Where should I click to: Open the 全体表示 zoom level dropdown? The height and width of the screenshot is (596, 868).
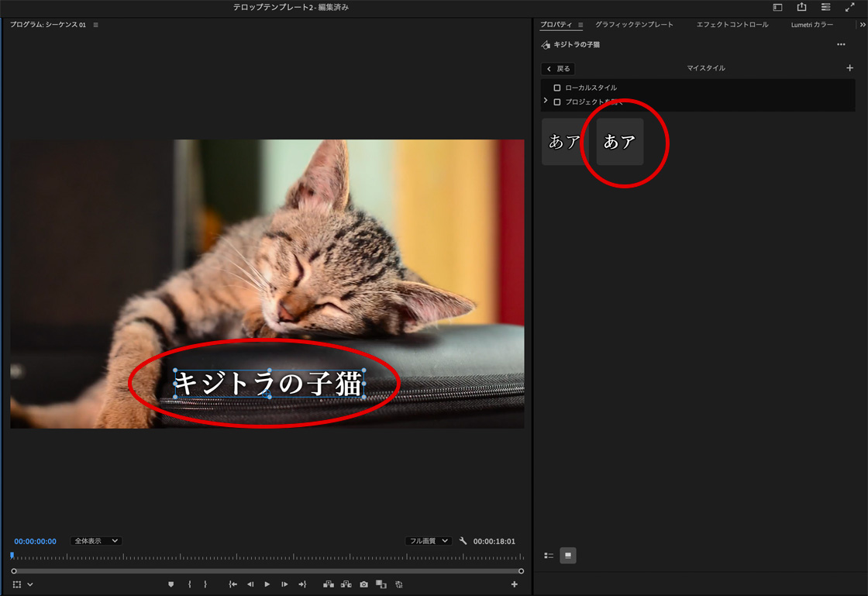(96, 541)
